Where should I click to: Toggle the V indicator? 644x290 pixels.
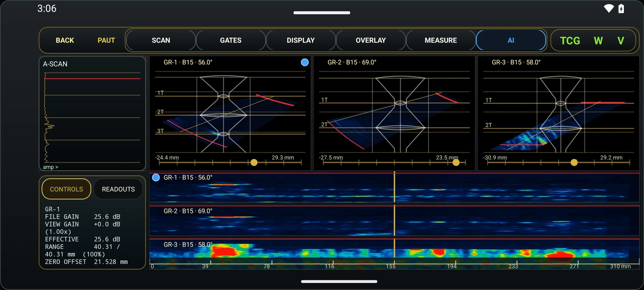tap(621, 41)
